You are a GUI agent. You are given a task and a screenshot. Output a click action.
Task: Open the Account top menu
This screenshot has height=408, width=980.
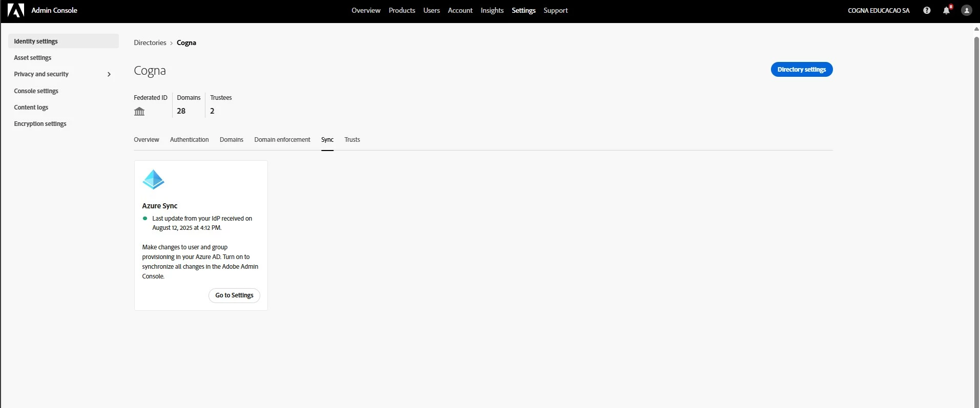click(x=460, y=10)
